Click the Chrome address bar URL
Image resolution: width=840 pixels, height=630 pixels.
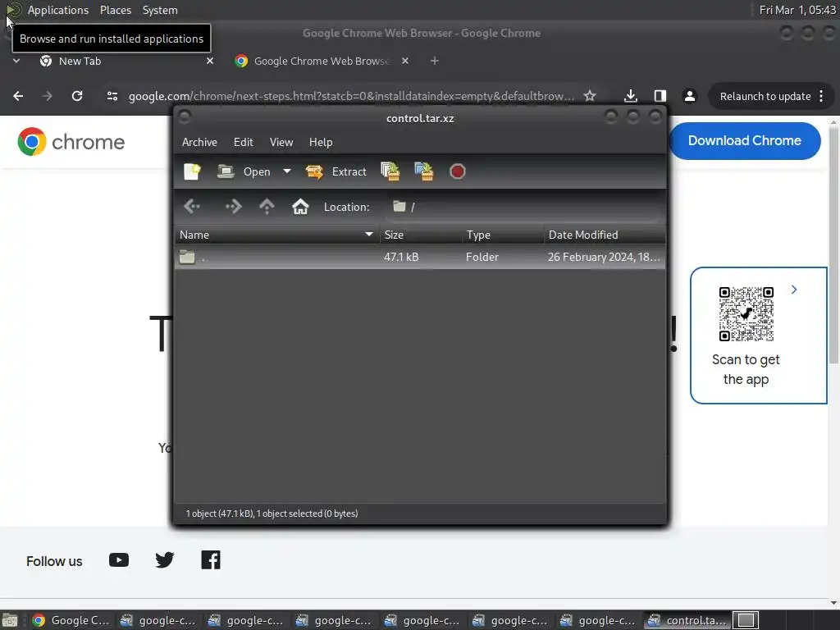[x=351, y=96]
